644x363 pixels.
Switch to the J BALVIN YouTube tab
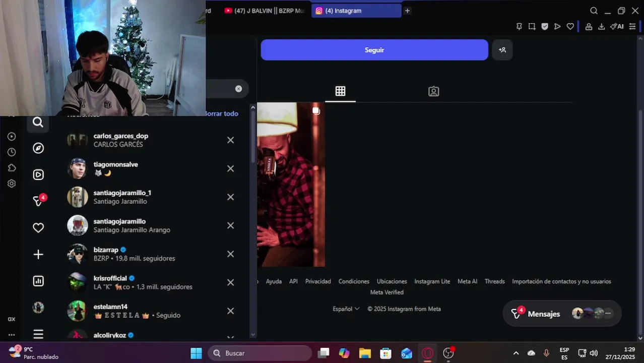pos(265,11)
